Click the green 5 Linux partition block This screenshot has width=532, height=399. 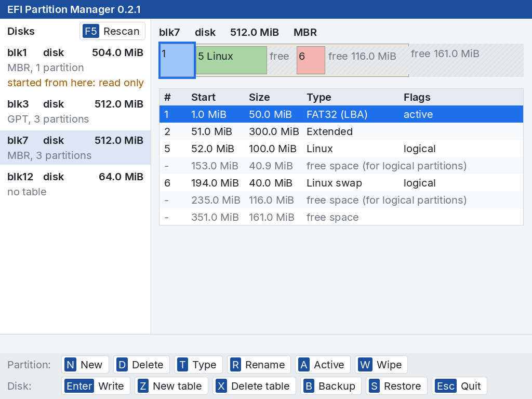click(231, 60)
